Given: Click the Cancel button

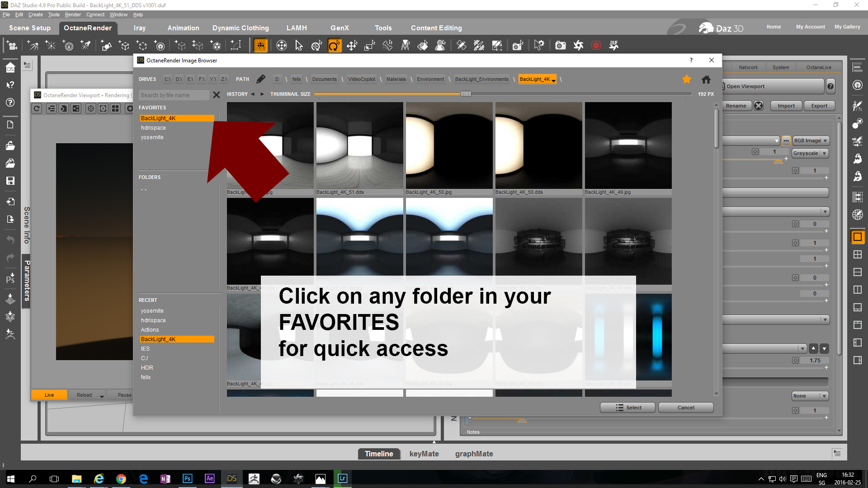Looking at the screenshot, I should 686,408.
